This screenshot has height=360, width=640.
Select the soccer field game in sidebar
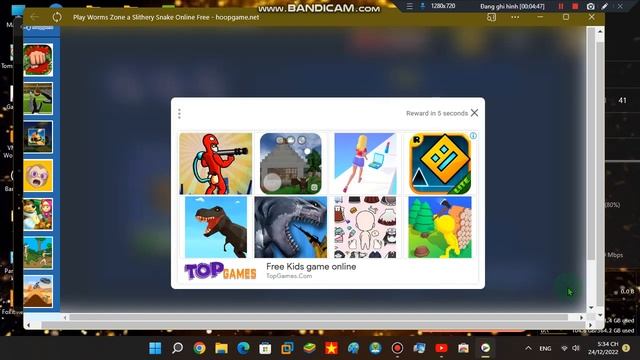(38, 98)
